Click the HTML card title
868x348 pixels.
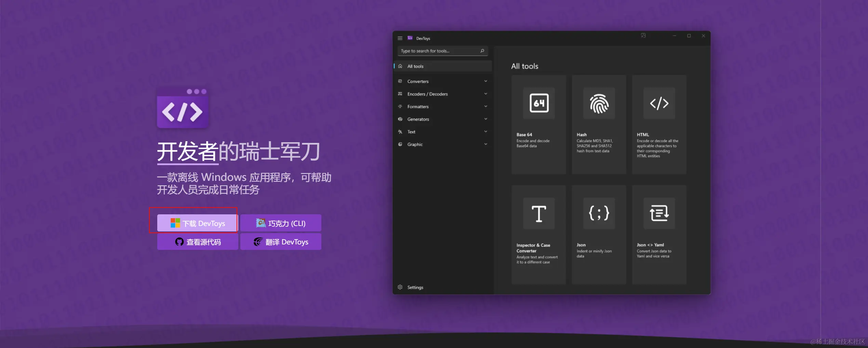tap(643, 135)
